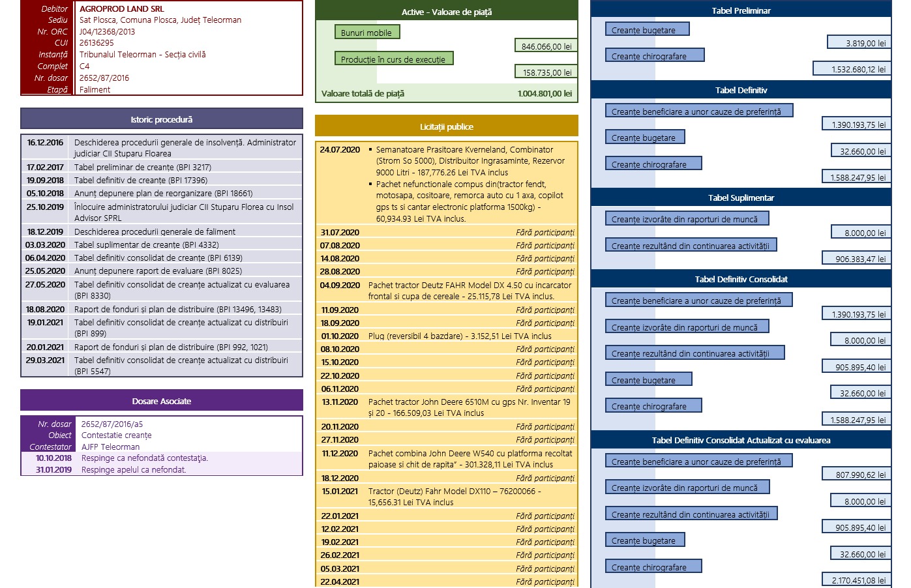Select the Licitații publice header bar
Image resolution: width=911 pixels, height=588 pixels.
click(447, 126)
